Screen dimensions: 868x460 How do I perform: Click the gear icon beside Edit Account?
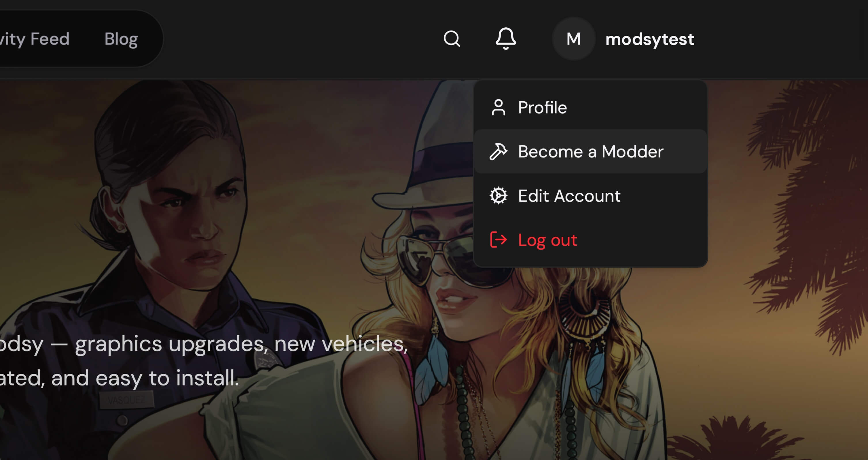498,196
